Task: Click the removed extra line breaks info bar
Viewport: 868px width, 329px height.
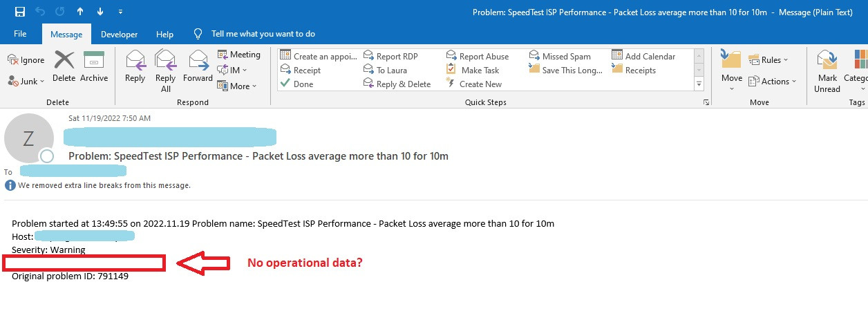Action: pyautogui.click(x=98, y=185)
